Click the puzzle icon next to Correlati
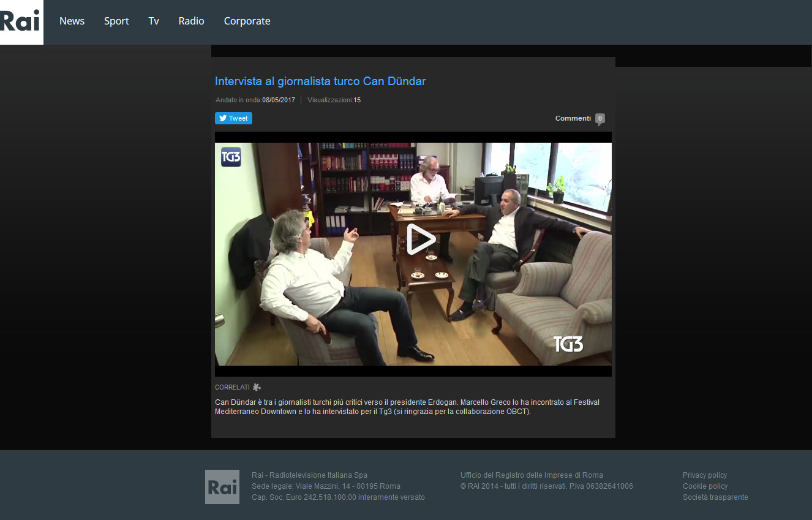 [x=257, y=387]
